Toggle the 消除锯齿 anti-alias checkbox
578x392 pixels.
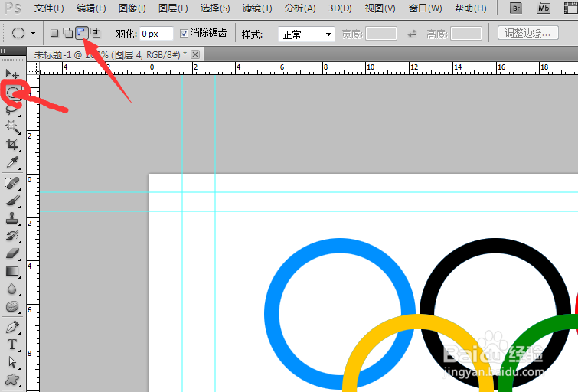pyautogui.click(x=184, y=34)
